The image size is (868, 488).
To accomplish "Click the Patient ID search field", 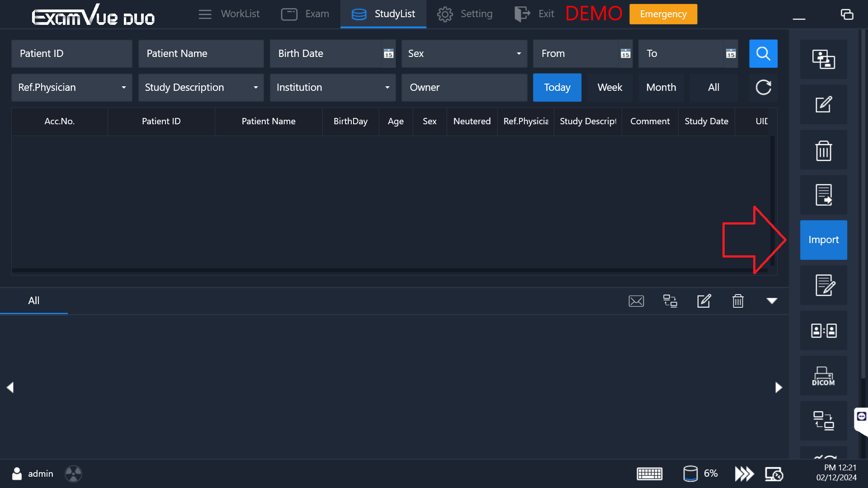I will (71, 54).
